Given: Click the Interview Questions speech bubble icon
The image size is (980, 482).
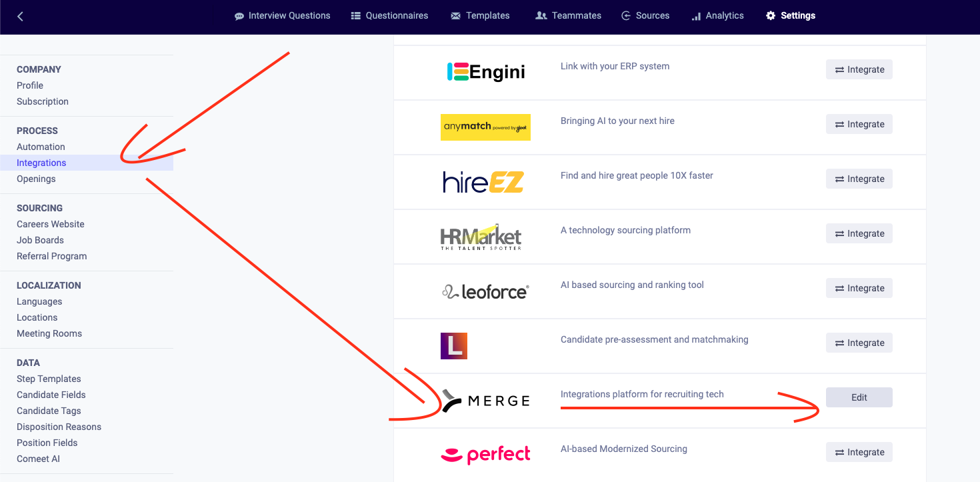Looking at the screenshot, I should point(239,16).
